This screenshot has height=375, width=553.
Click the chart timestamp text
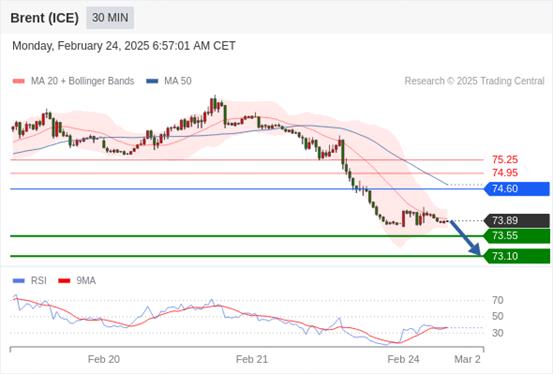pos(124,46)
